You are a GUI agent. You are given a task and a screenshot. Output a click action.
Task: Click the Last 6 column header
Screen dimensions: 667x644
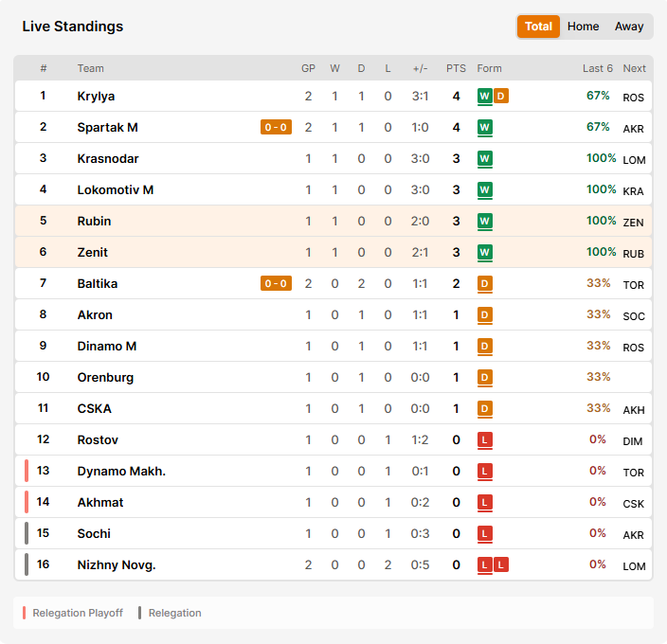point(597,68)
